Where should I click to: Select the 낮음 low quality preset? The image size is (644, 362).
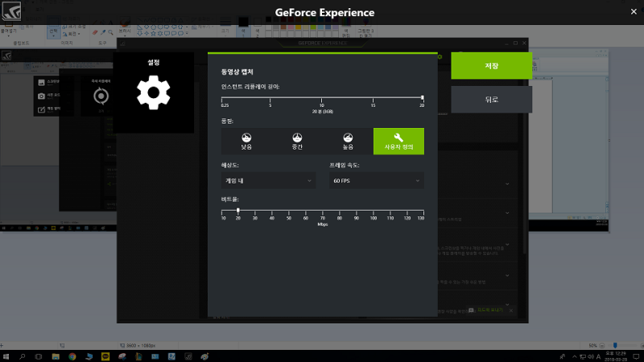pos(246,142)
